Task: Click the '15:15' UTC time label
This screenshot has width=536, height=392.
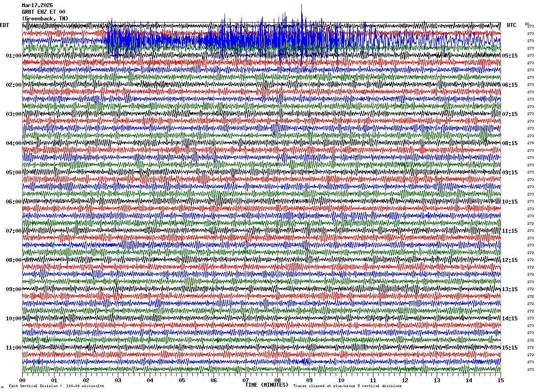Action: (510, 348)
